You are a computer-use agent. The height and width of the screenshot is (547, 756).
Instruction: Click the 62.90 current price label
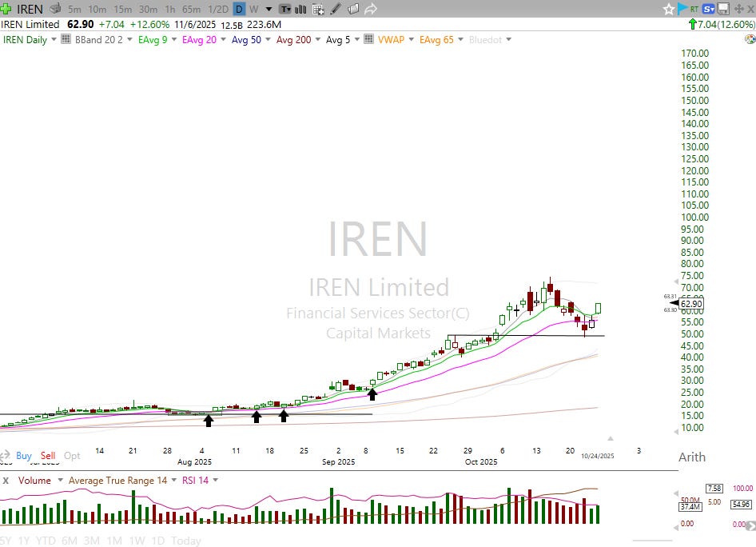691,304
